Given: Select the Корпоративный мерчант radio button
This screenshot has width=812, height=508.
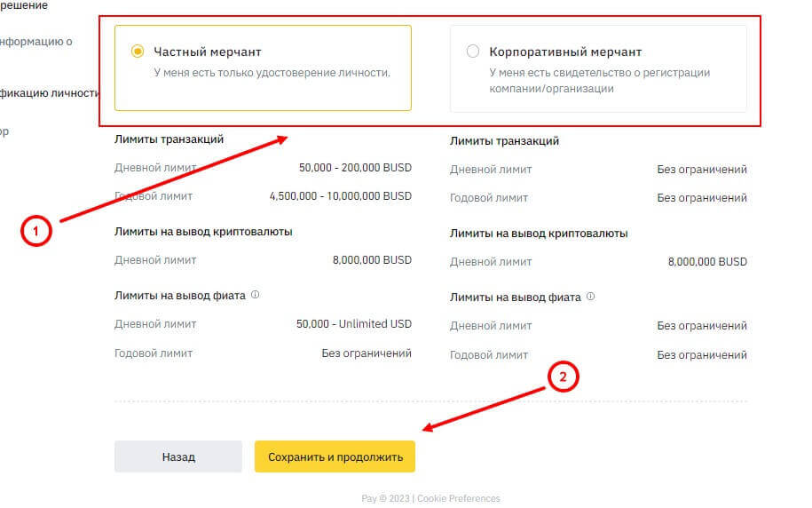Looking at the screenshot, I should tap(473, 52).
